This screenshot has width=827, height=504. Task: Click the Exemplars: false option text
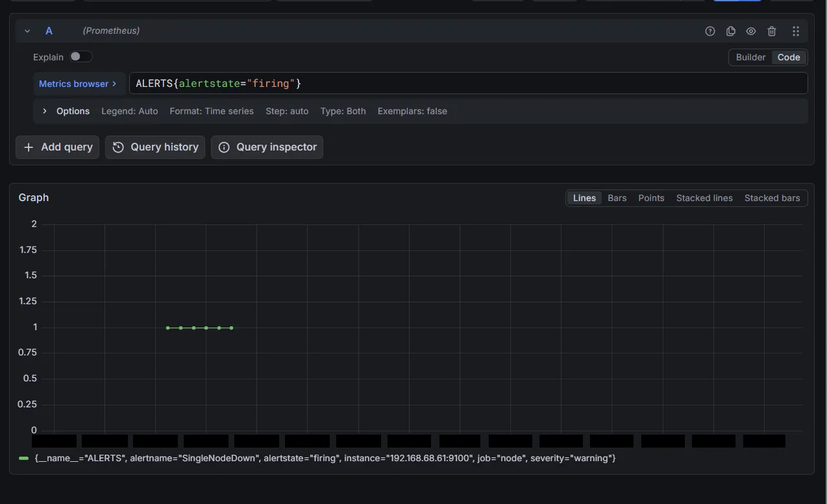click(412, 111)
